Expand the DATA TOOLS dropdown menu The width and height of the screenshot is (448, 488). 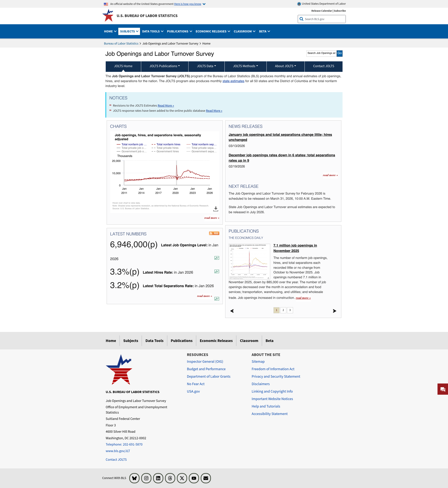pyautogui.click(x=153, y=31)
